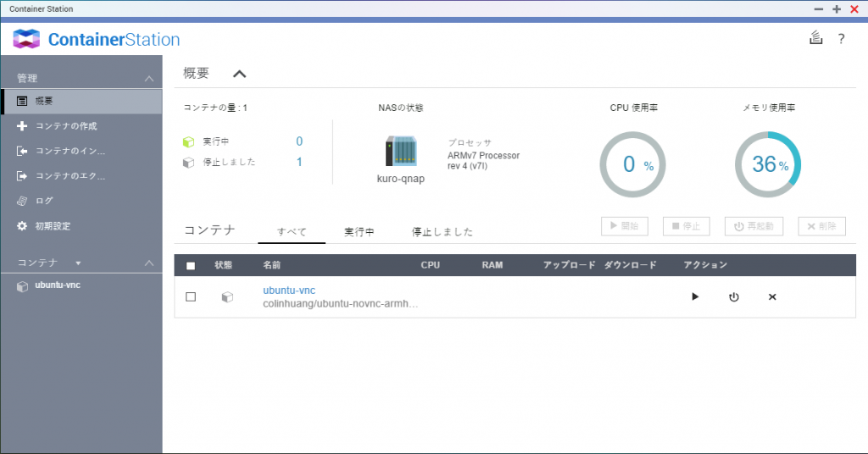Click the play icon for ubuntu-vnc container

click(x=695, y=297)
